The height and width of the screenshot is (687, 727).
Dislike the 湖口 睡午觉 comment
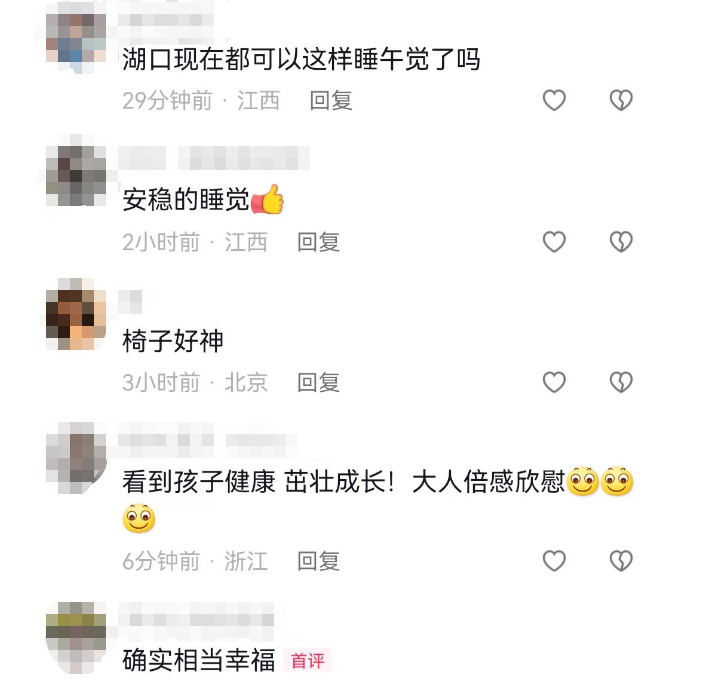pos(621,100)
